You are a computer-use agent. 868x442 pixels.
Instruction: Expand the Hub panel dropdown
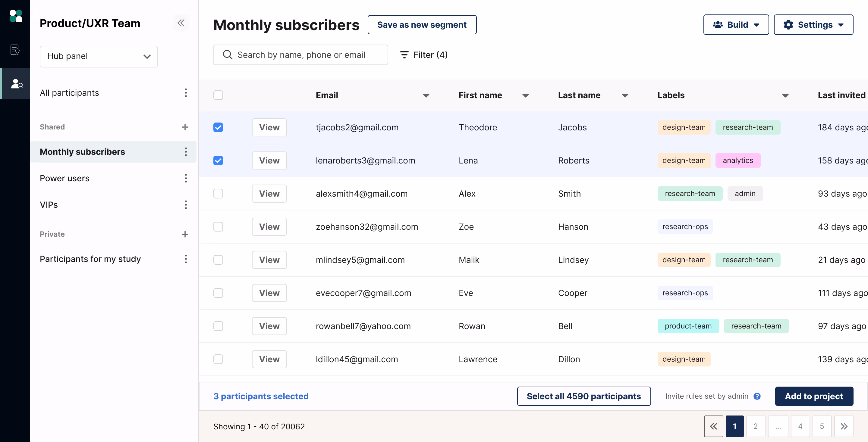click(x=99, y=56)
